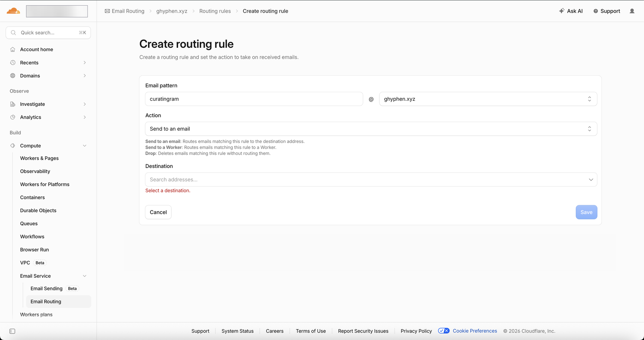Open the Support menu in header

pyautogui.click(x=607, y=11)
